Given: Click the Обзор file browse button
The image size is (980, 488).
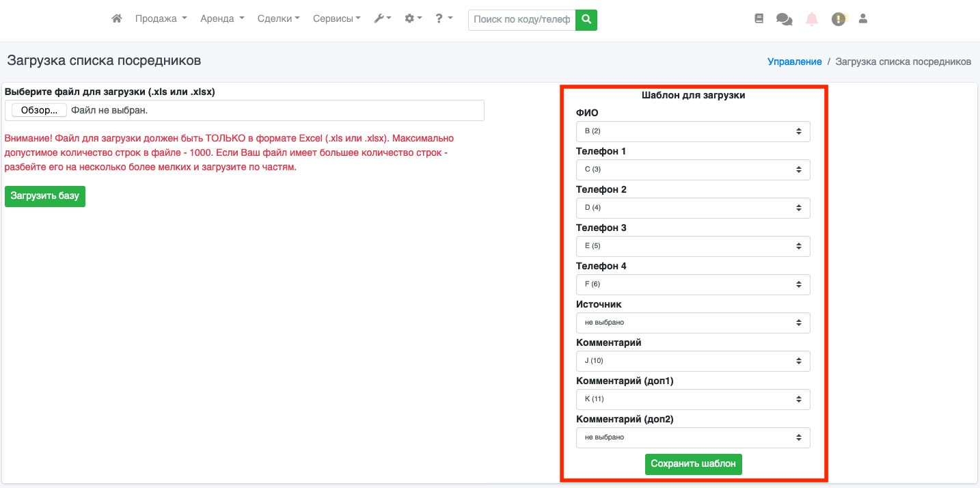Looking at the screenshot, I should pyautogui.click(x=39, y=110).
